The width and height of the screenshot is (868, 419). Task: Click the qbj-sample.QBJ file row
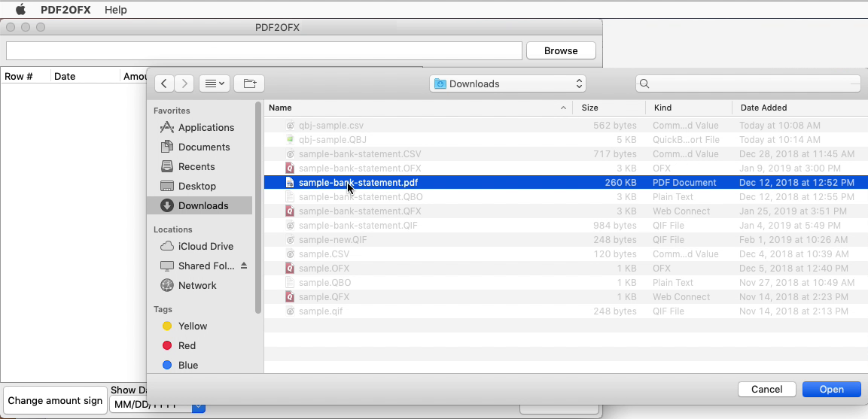coord(566,139)
